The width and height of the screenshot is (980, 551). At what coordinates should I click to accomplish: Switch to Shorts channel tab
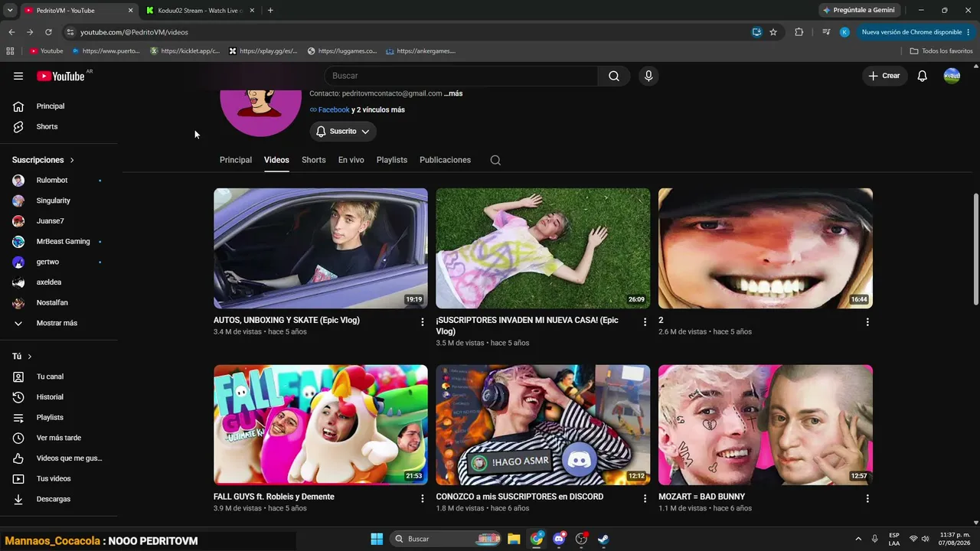[314, 160]
